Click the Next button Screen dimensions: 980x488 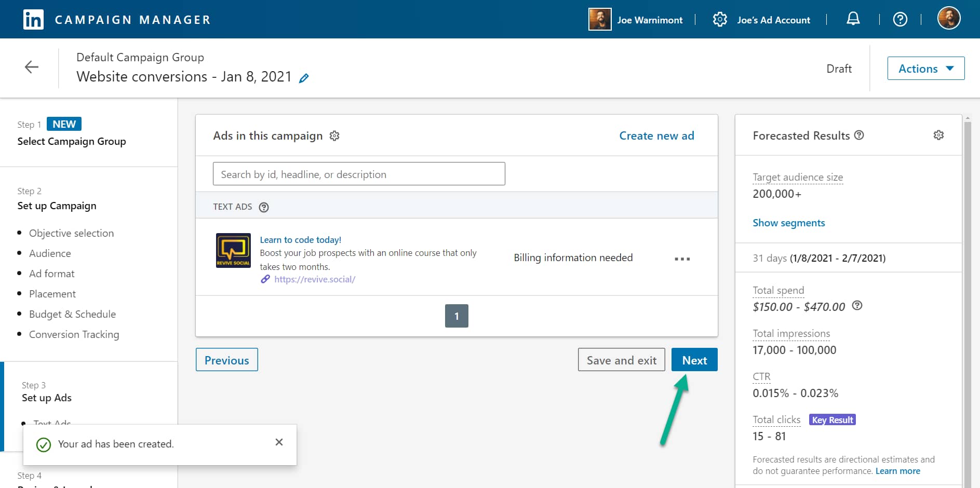tap(694, 360)
